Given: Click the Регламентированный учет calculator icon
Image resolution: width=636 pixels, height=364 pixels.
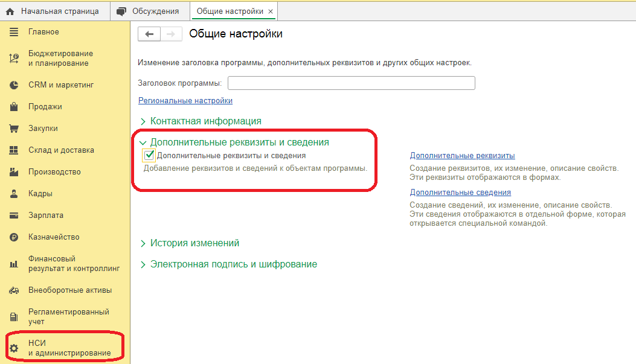Looking at the screenshot, I should tap(14, 317).
